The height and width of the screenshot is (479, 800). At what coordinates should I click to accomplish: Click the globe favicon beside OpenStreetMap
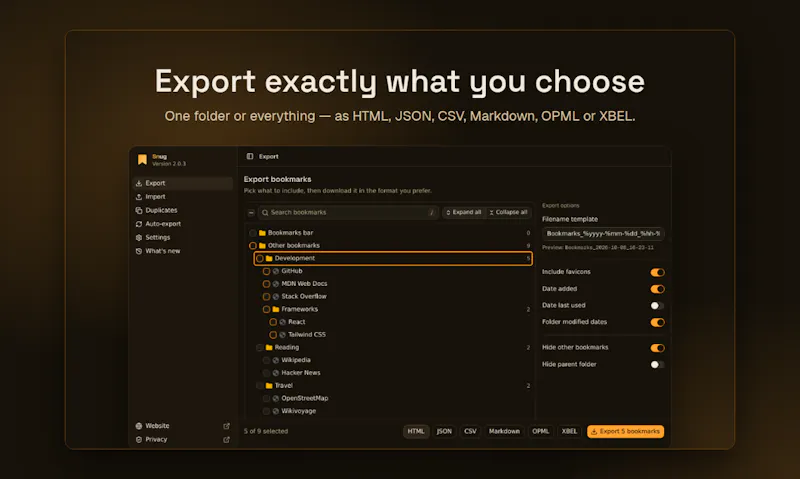276,399
